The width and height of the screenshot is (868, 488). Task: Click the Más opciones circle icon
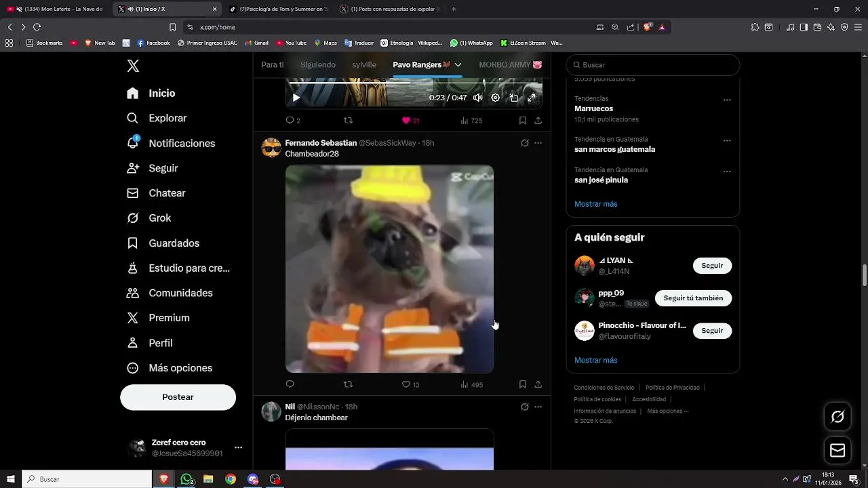point(133,368)
